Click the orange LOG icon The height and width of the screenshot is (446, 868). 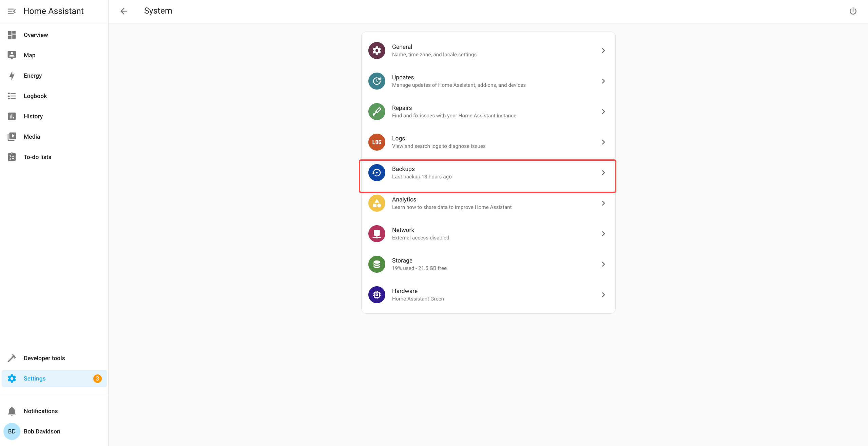(x=377, y=142)
